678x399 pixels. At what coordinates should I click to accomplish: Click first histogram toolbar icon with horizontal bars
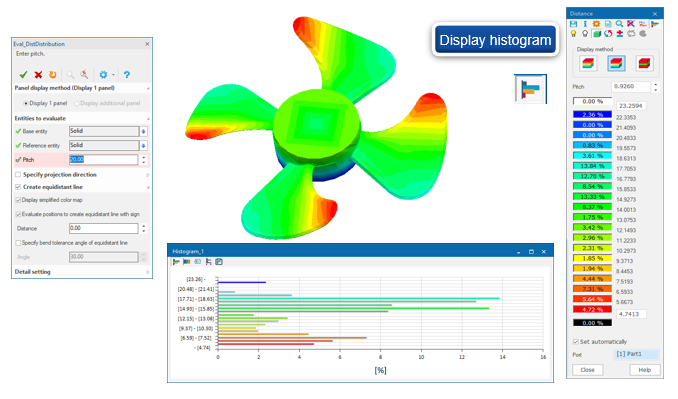[176, 262]
